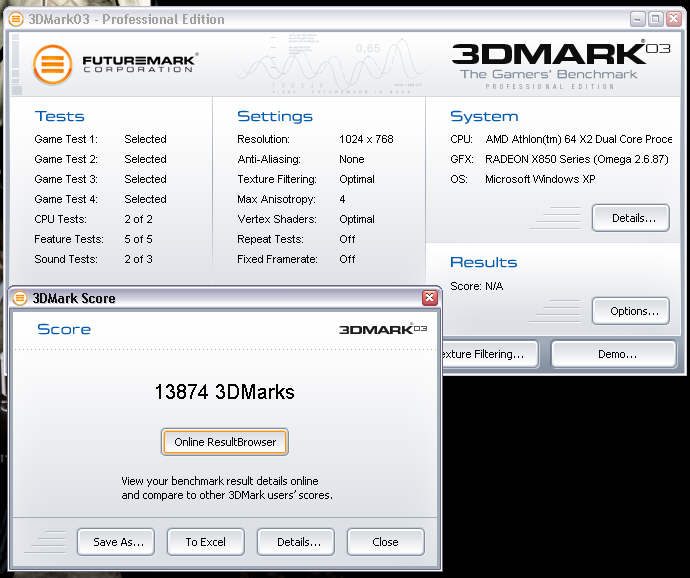This screenshot has height=578, width=690.
Task: Close 3DMark Score dialog with red X
Action: pos(429,298)
